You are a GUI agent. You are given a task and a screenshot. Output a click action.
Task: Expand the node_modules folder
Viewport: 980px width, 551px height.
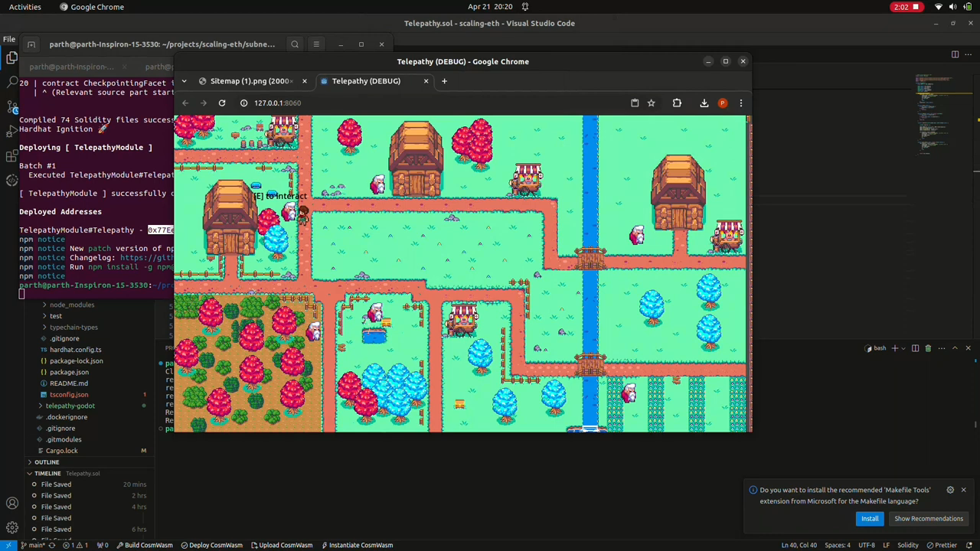[x=72, y=305]
